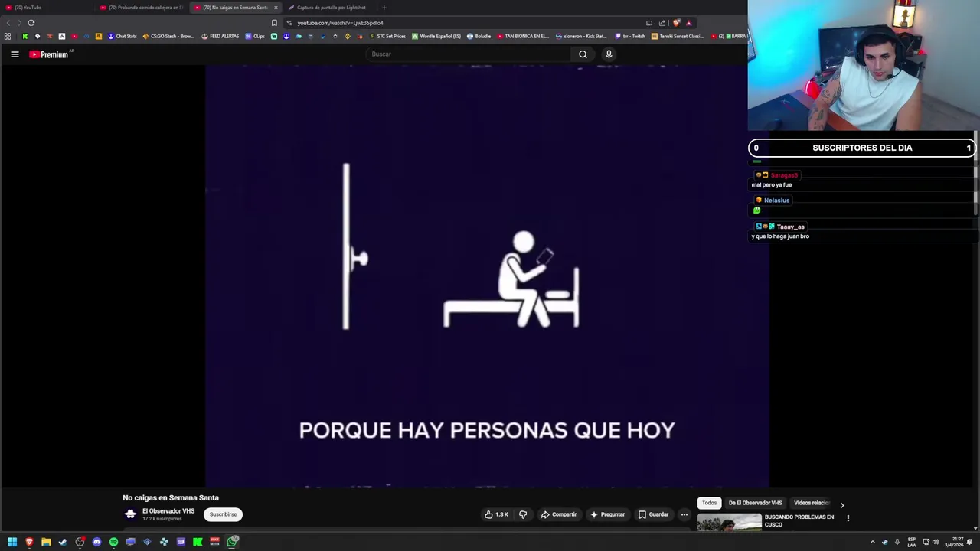The width and height of the screenshot is (980, 551).
Task: Click the video title 'No caigas en Semana Santa'
Action: 171,498
